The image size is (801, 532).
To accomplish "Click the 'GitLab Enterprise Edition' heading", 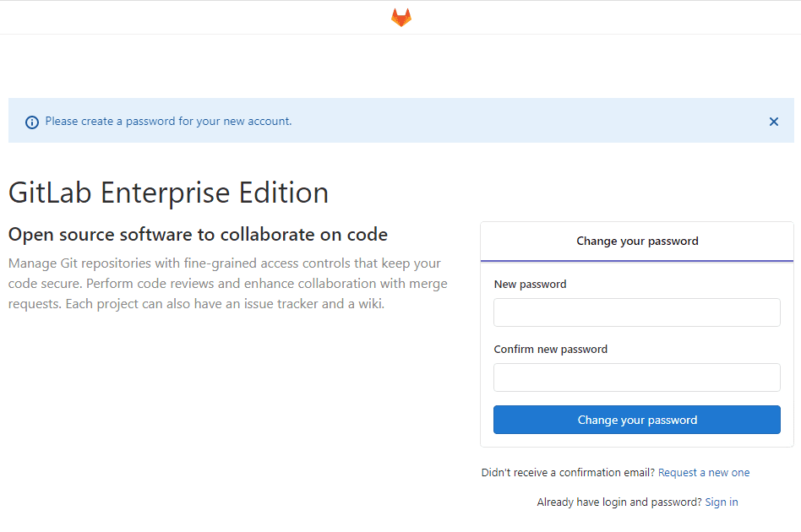I will [x=168, y=193].
